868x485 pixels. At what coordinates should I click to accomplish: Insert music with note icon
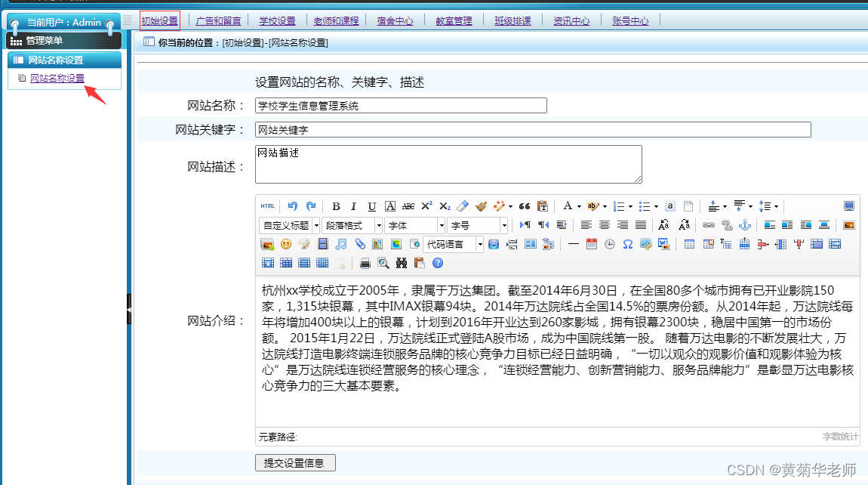[341, 244]
